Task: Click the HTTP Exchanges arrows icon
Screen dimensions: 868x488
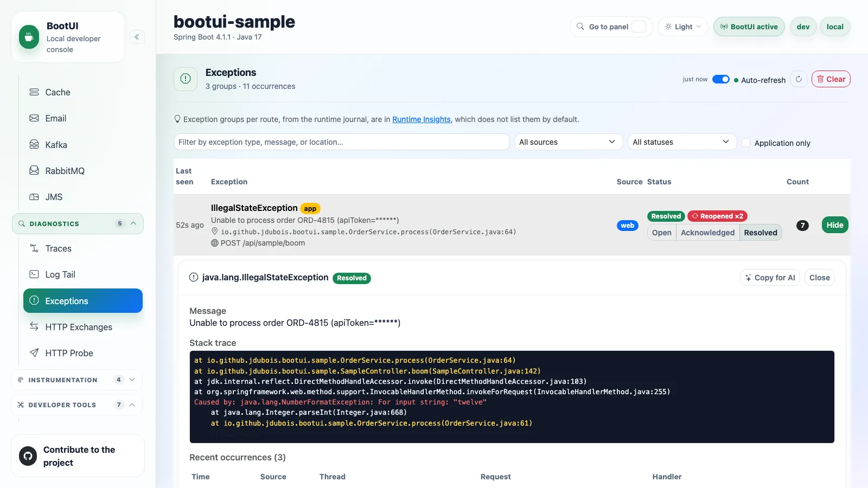Action: point(34,326)
